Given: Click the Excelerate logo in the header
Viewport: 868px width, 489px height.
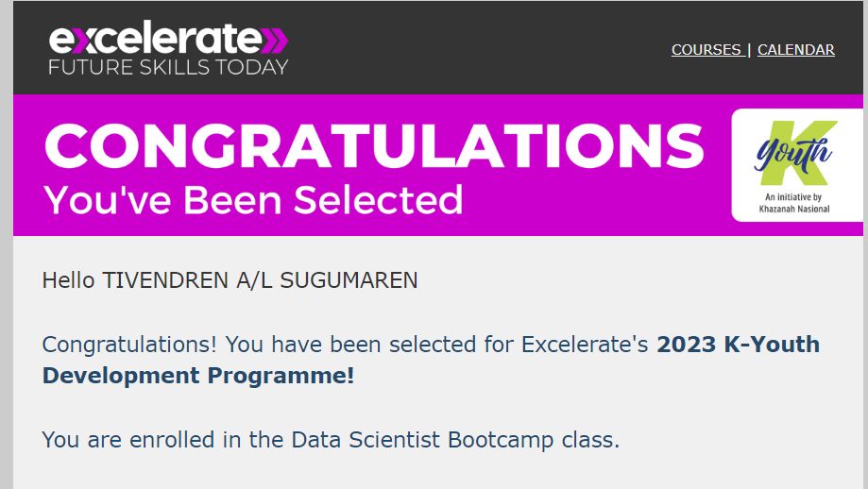Looking at the screenshot, I should tap(168, 48).
